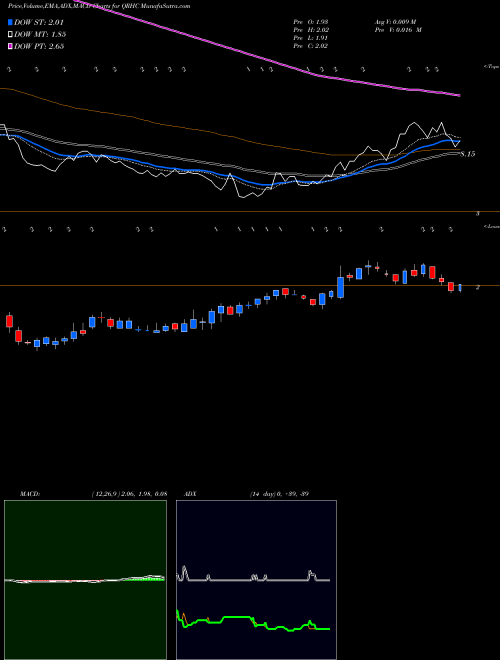Click the 'Pre V: 0.016 M' volume text
The height and width of the screenshot is (660, 500).
(398, 30)
